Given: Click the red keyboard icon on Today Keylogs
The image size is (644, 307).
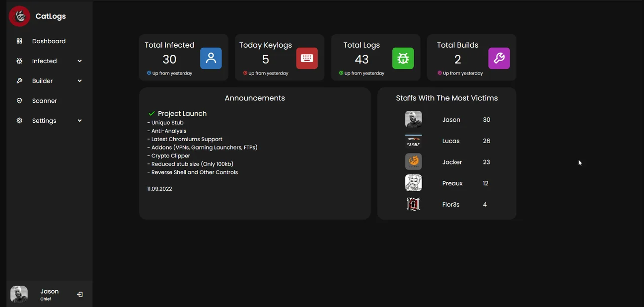Looking at the screenshot, I should pos(307,58).
